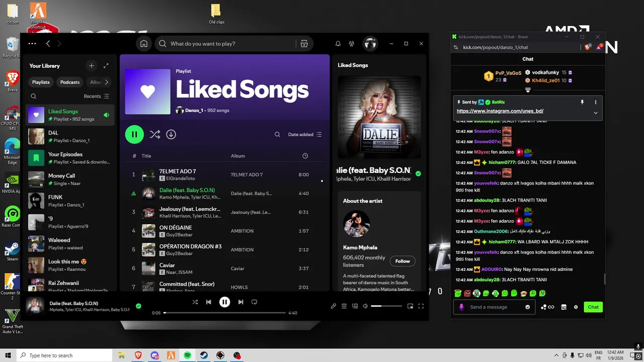Open the emoji picker in chat input

tap(528, 307)
